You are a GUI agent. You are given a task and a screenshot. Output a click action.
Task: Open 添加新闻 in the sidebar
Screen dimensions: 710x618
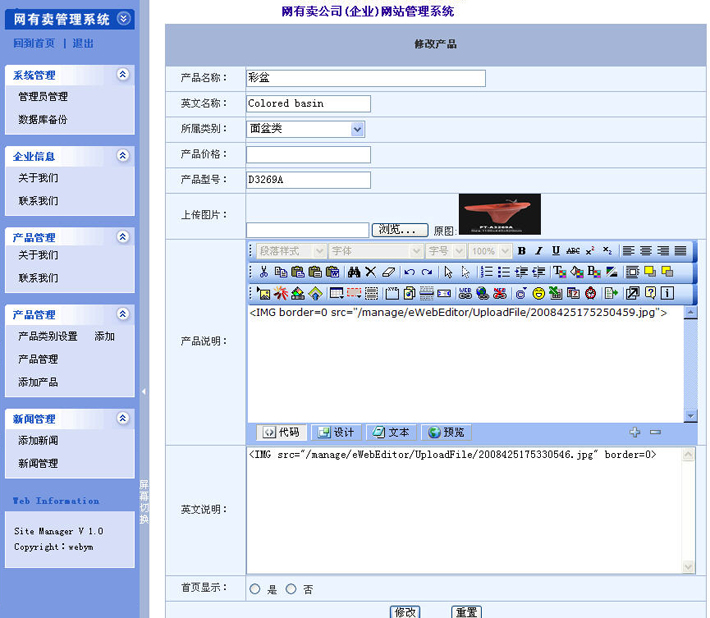[x=38, y=441]
